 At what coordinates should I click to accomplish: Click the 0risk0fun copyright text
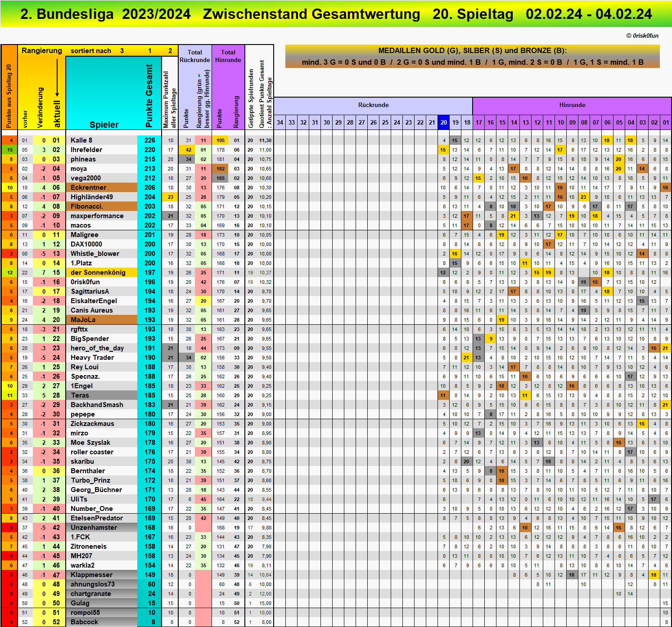[642, 36]
